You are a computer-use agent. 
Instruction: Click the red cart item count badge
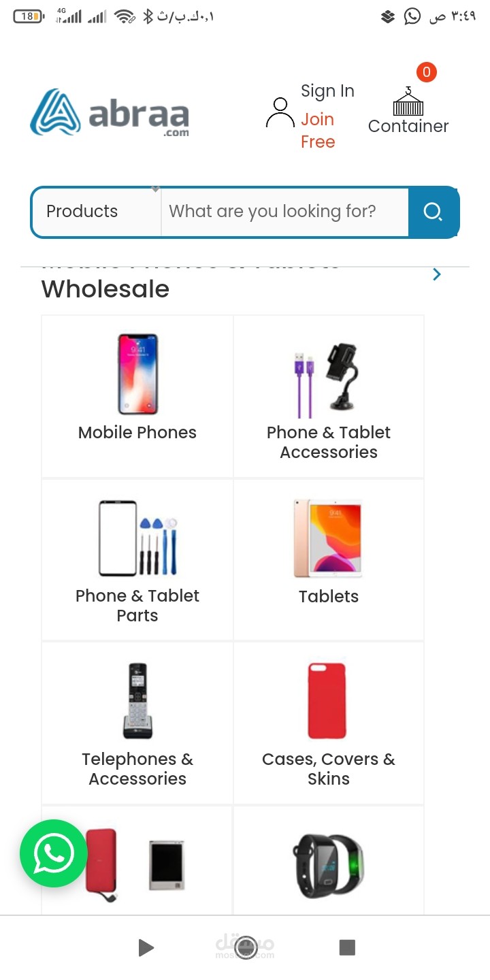[x=427, y=72]
